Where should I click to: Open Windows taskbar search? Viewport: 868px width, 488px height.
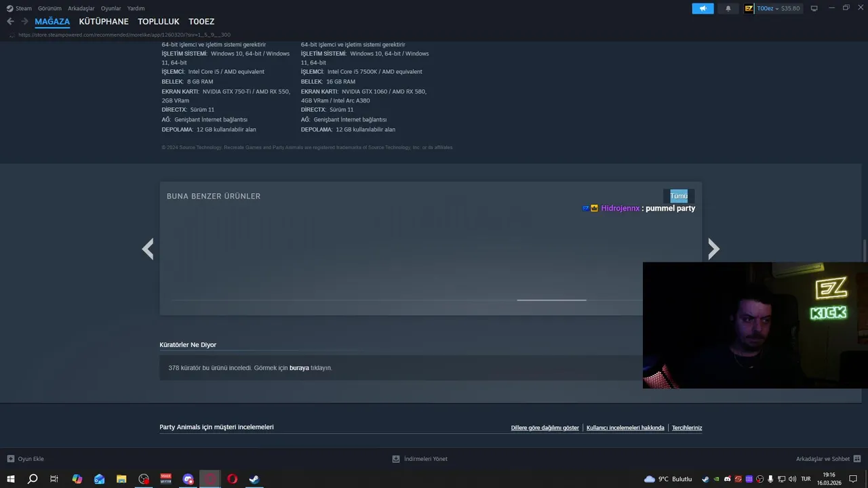pyautogui.click(x=32, y=479)
